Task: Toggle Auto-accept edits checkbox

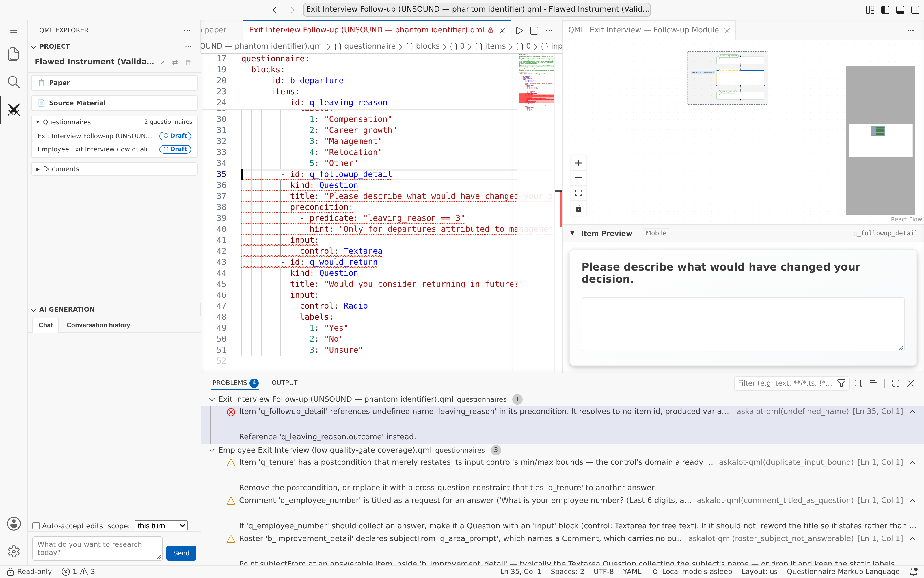Action: (x=36, y=526)
